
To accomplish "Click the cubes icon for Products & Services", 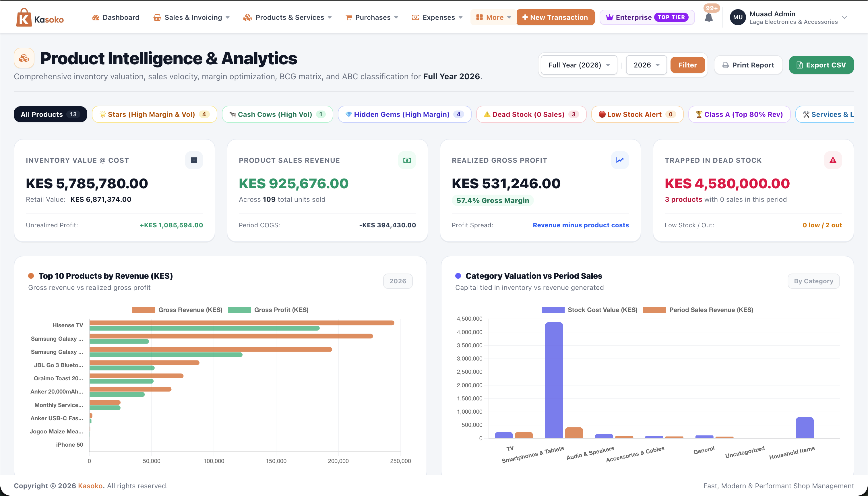I will 247,18.
